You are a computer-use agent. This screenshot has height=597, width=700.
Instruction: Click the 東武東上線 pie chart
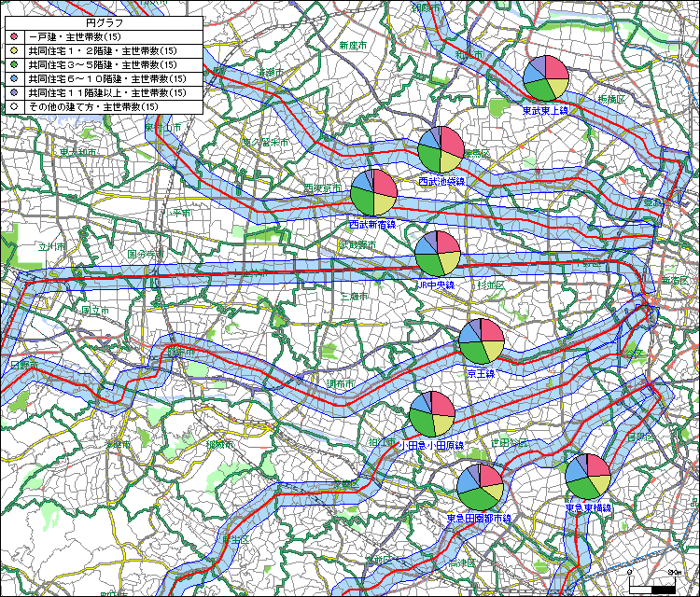546,78
